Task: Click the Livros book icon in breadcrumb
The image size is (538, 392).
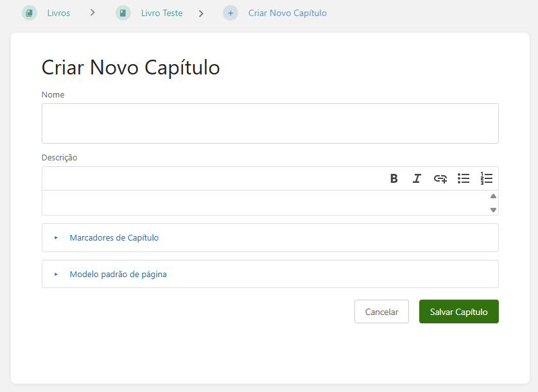Action: coord(30,13)
